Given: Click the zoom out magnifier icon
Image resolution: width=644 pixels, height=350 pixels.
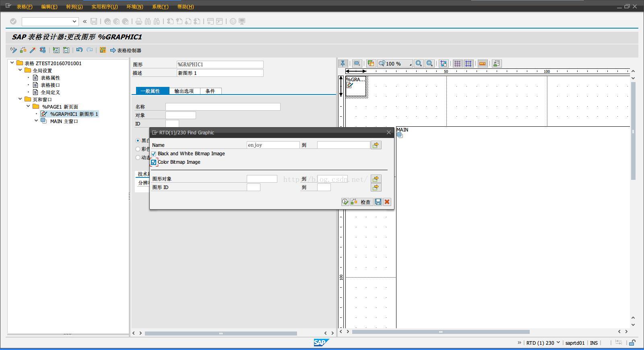Looking at the screenshot, I should 430,64.
